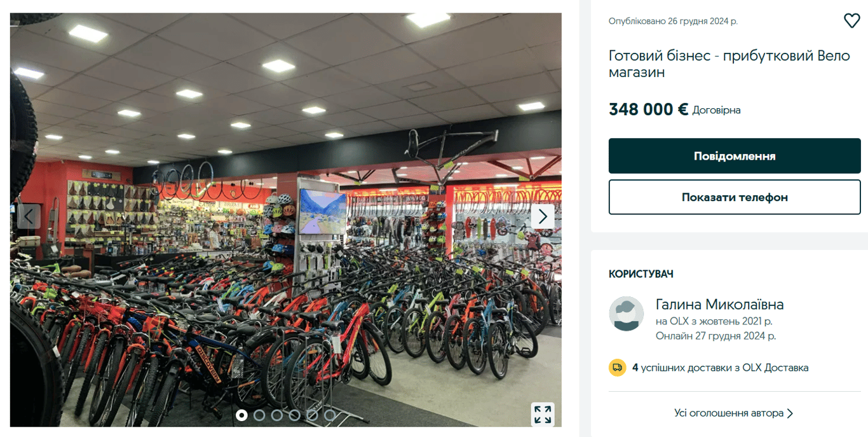This screenshot has width=868, height=437.
Task: Select the fourth gallery dot indicator
Action: coord(294,415)
